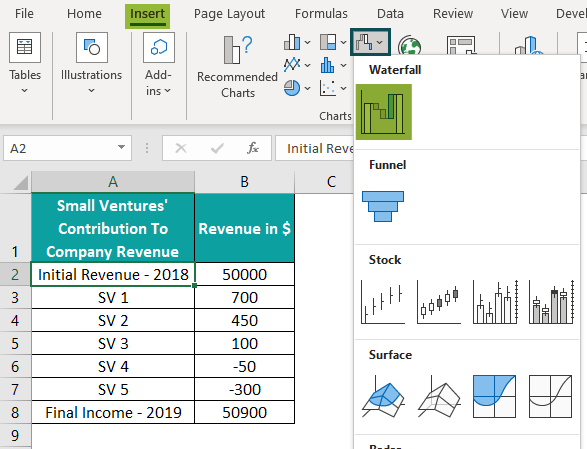587x449 pixels.
Task: Expand the Hierarchy chart dropdown arrow
Action: [x=343, y=43]
